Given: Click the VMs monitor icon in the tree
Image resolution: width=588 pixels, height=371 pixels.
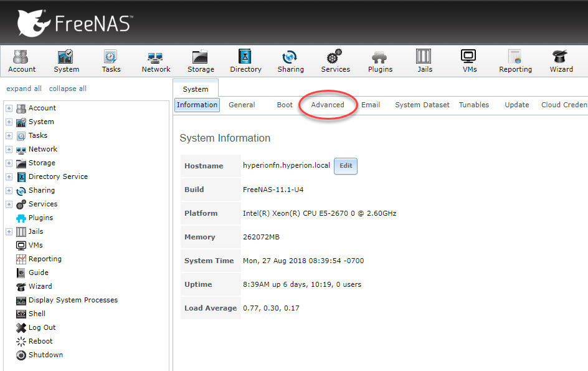Looking at the screenshot, I should point(21,246).
